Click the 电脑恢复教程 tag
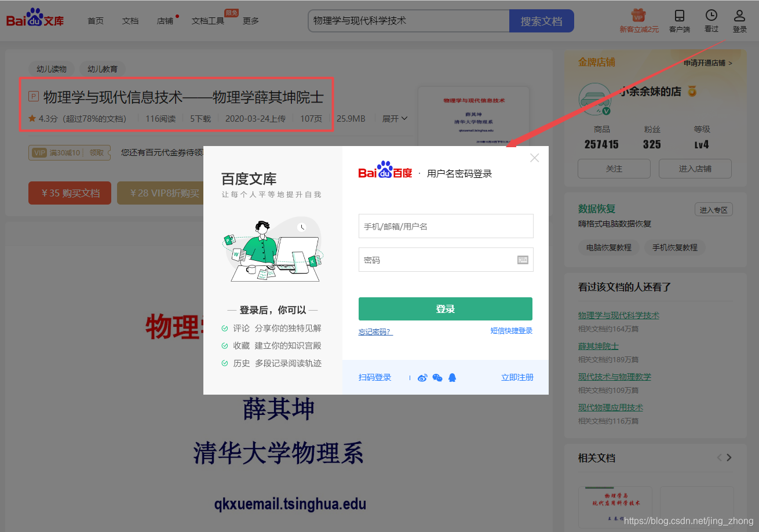The width and height of the screenshot is (759, 532). (x=608, y=247)
